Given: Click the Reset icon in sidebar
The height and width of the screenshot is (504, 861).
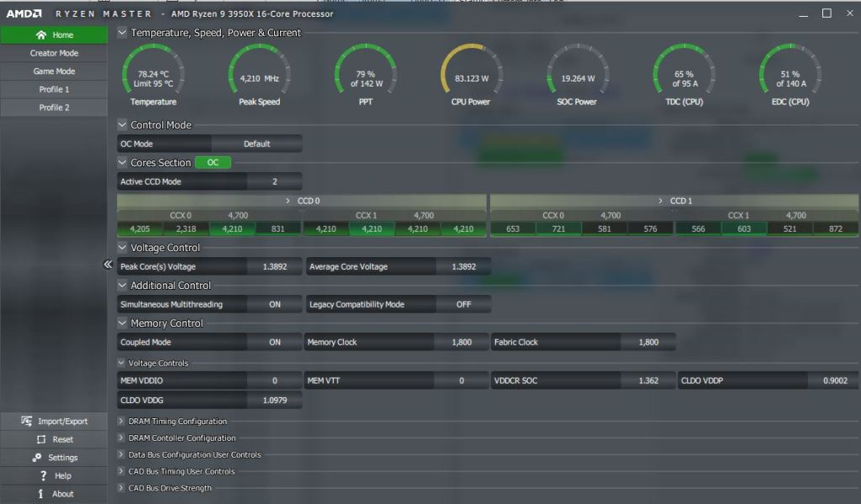Looking at the screenshot, I should pos(41,439).
